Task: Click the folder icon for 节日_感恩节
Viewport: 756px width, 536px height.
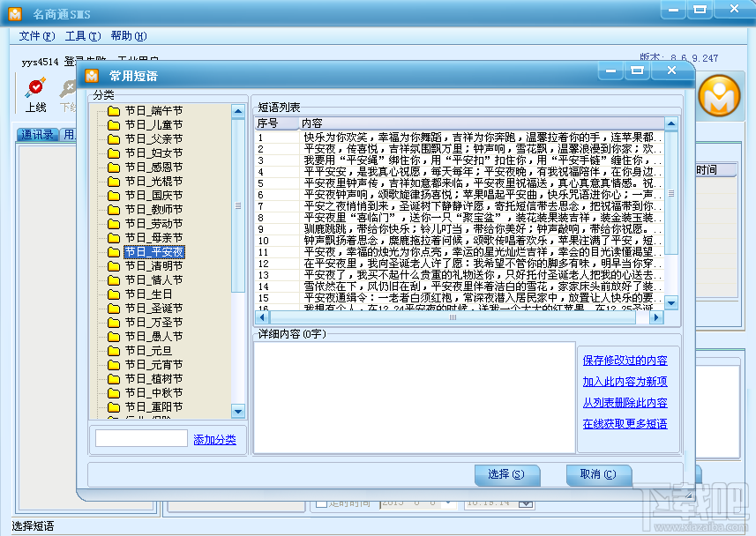Action: [x=114, y=167]
